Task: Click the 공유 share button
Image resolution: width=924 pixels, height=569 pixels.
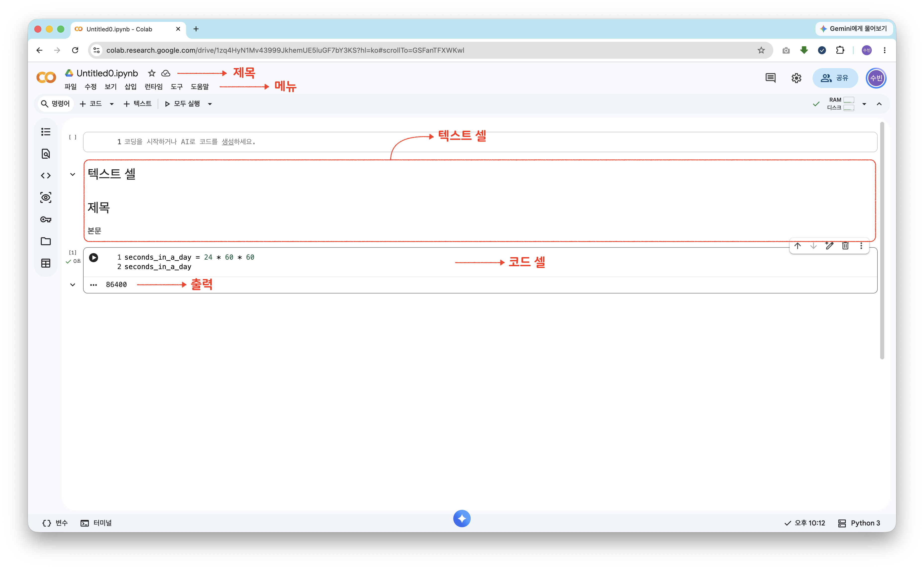Action: click(835, 78)
